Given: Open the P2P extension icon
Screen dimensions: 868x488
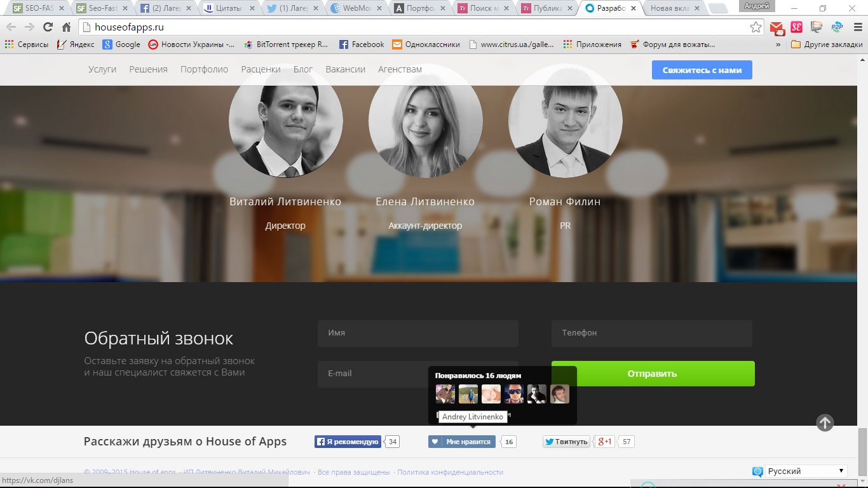Looking at the screenshot, I should coord(837,27).
